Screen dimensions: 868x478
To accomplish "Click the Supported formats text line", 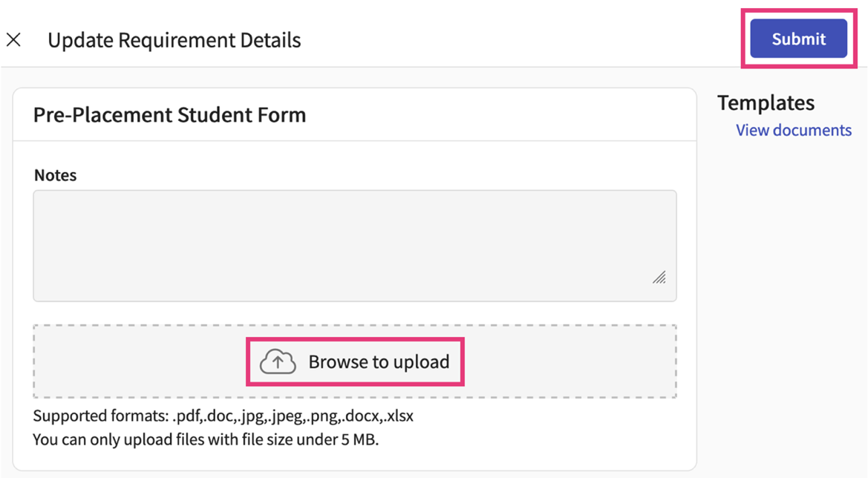I will tap(223, 416).
